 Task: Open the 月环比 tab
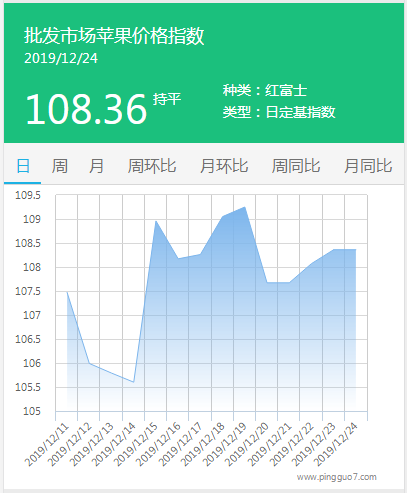click(x=224, y=166)
